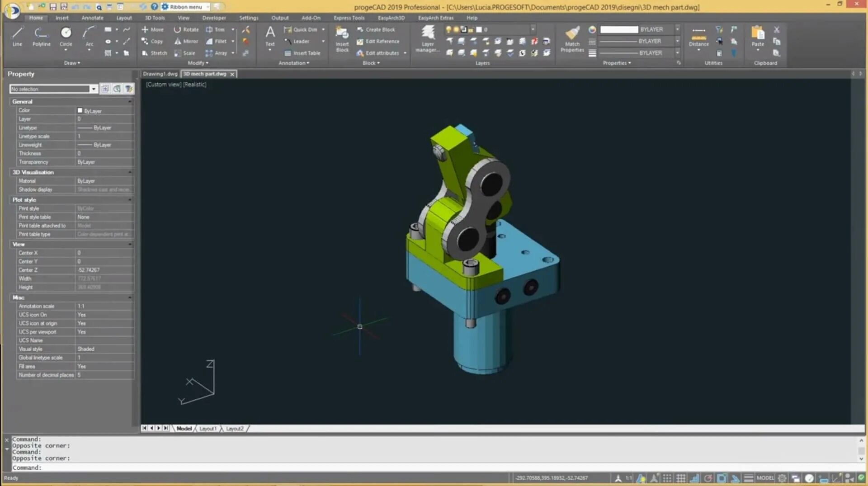The height and width of the screenshot is (486, 868).
Task: Open the Annotate ribbon tab
Action: click(92, 18)
